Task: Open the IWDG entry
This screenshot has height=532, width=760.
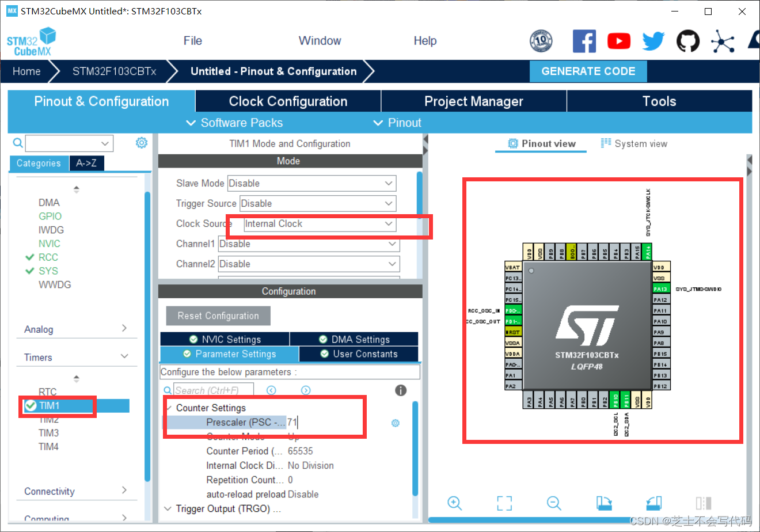Action: (x=51, y=230)
